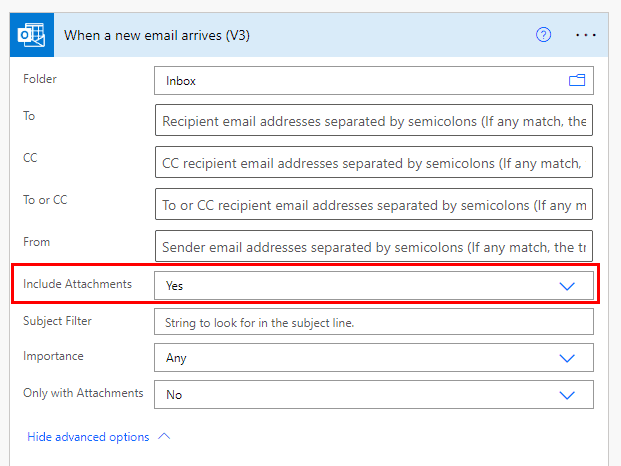Click the folder picker icon in Folder field
This screenshot has width=621, height=466.
(x=577, y=80)
